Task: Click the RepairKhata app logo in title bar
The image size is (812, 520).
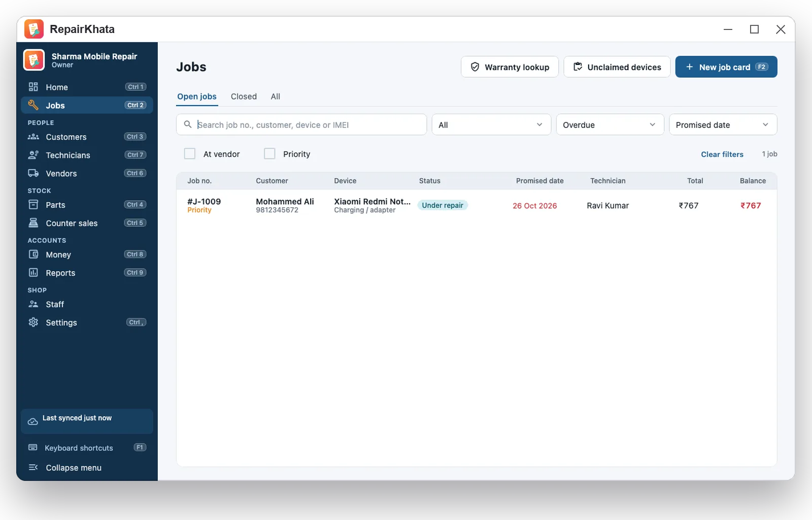Action: tap(34, 29)
